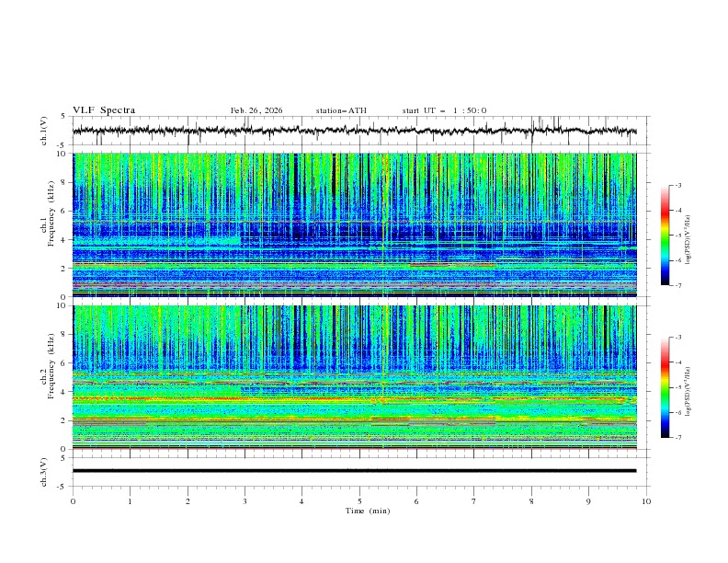Click time axis tick label "10"
Image resolution: width=728 pixels, height=563 pixels.
pyautogui.click(x=646, y=501)
